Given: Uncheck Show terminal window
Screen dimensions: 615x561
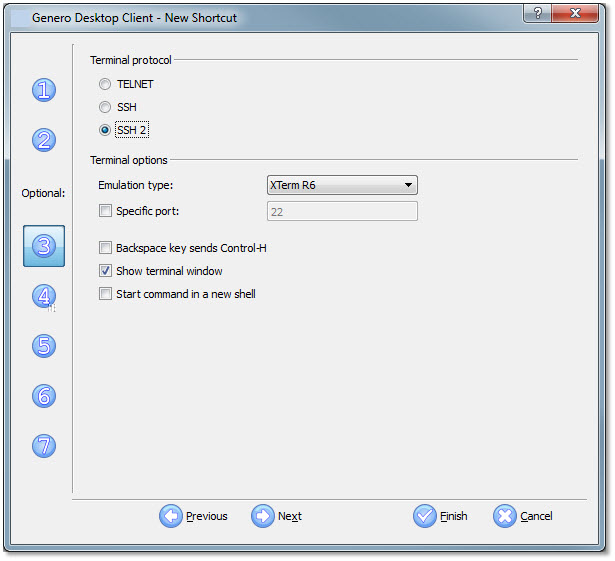Looking at the screenshot, I should pyautogui.click(x=105, y=271).
